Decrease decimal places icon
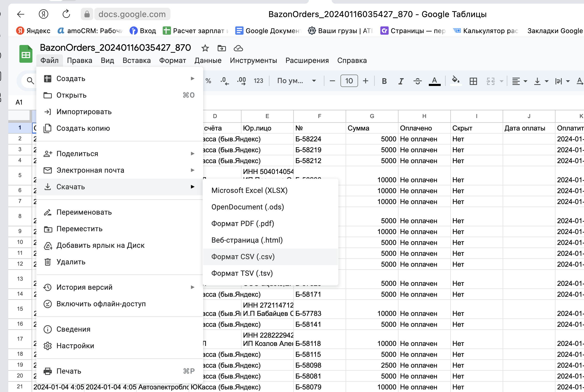The image size is (584, 392). [224, 81]
